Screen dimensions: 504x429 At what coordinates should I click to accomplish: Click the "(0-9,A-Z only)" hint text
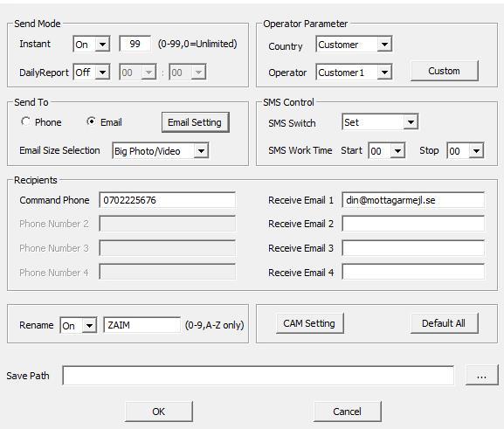214,325
